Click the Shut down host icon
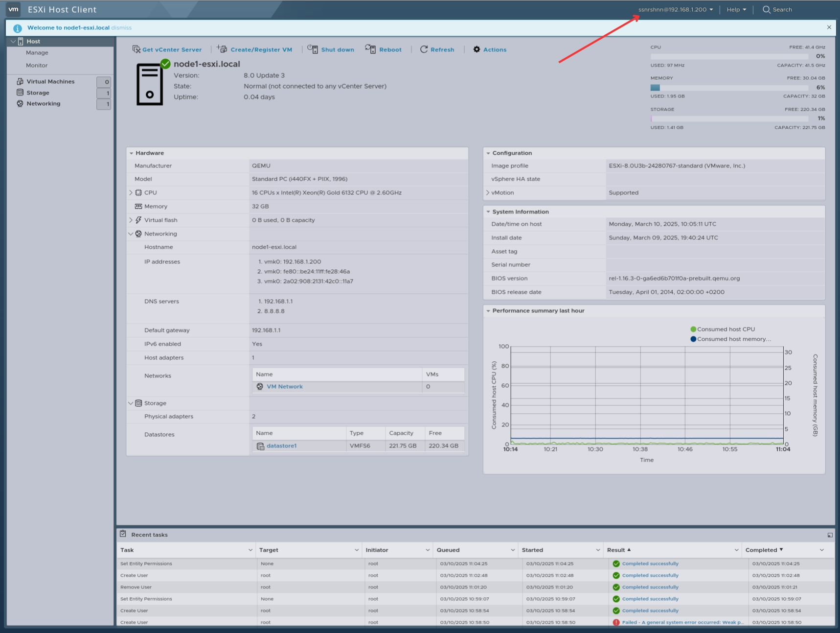This screenshot has height=633, width=840. (x=313, y=49)
